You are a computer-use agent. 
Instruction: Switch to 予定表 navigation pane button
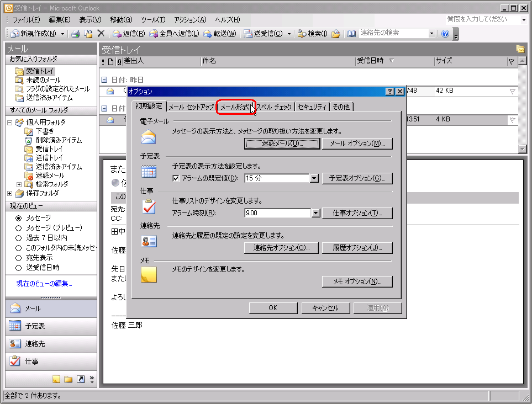click(x=51, y=326)
